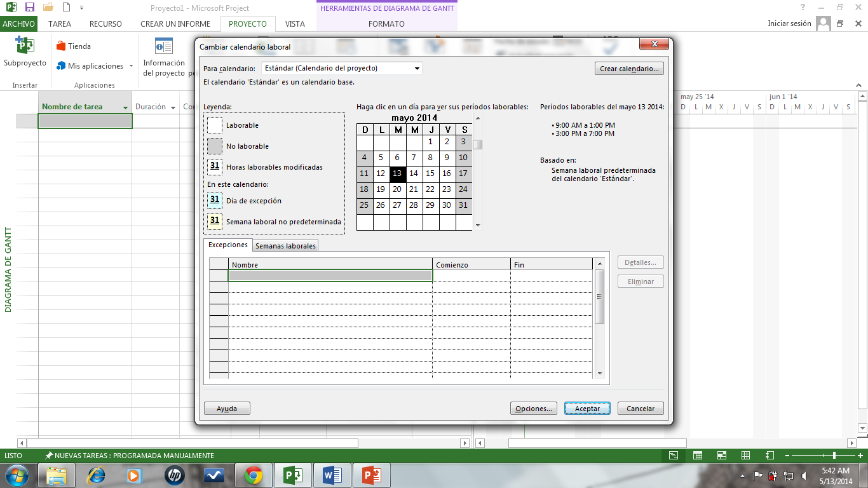Click the Word icon in the taskbar
This screenshot has width=868, height=488.
click(x=332, y=475)
